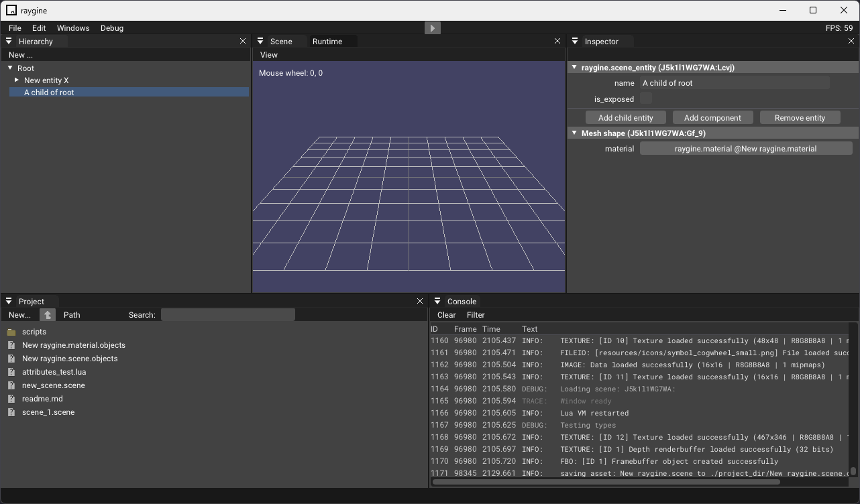Image resolution: width=860 pixels, height=504 pixels.
Task: Click console row 1166 Lua VM restarted
Action: pyautogui.click(x=640, y=413)
